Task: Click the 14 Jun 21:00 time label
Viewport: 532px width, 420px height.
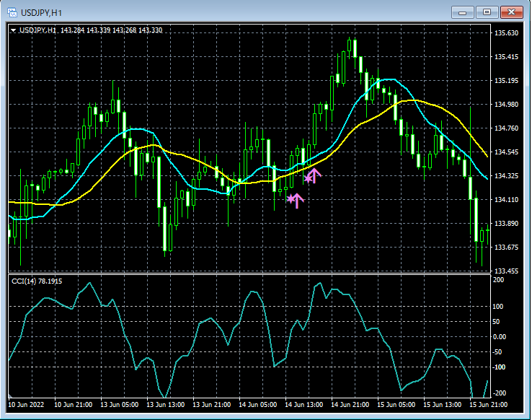Action: (350, 404)
